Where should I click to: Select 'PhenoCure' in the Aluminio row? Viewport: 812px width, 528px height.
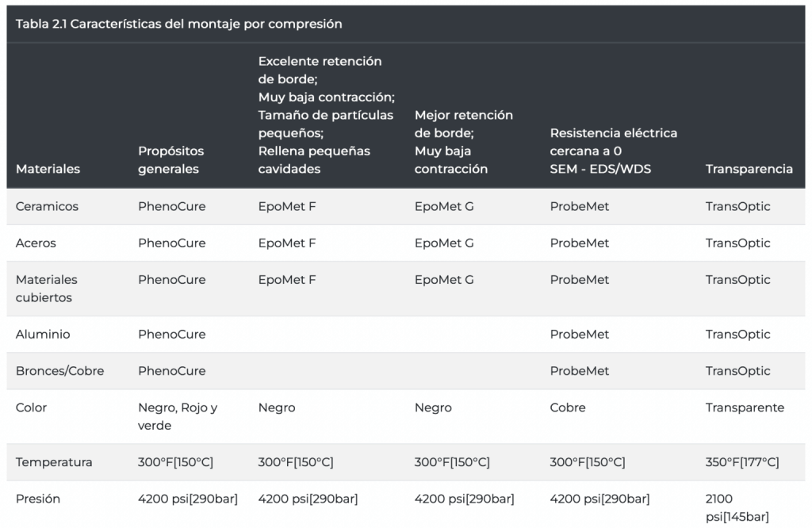pyautogui.click(x=171, y=334)
